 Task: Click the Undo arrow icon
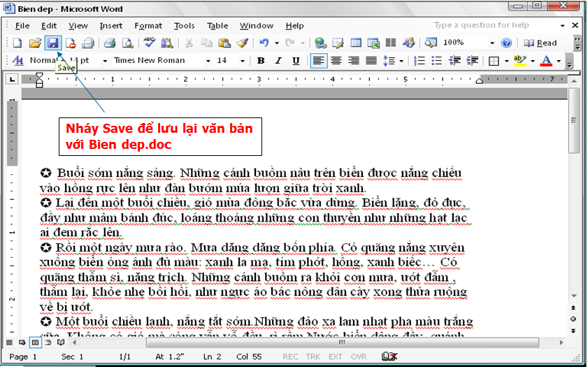click(x=264, y=43)
